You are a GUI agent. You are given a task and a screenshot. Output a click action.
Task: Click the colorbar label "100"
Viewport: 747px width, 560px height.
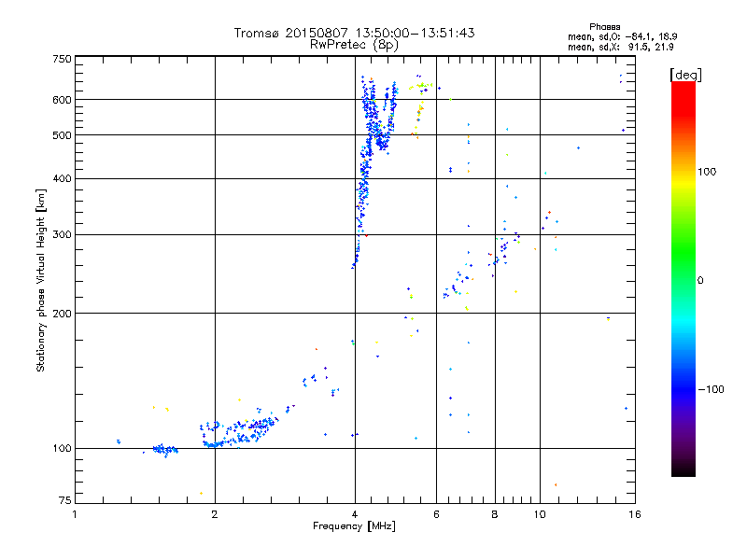707,172
